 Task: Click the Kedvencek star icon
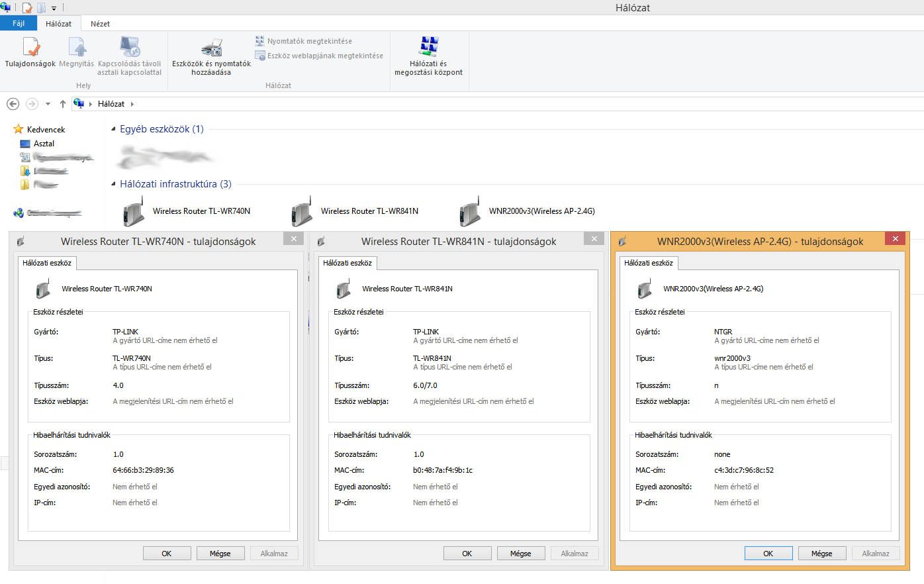click(x=19, y=129)
